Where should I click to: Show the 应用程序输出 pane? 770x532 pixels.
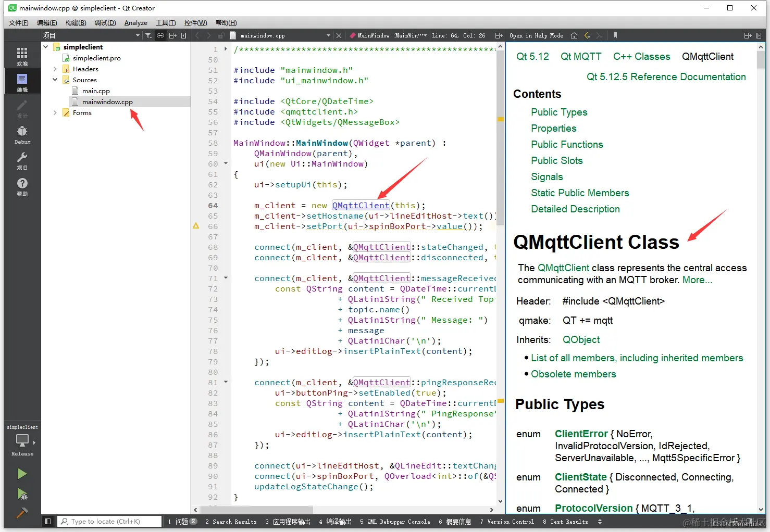point(288,522)
